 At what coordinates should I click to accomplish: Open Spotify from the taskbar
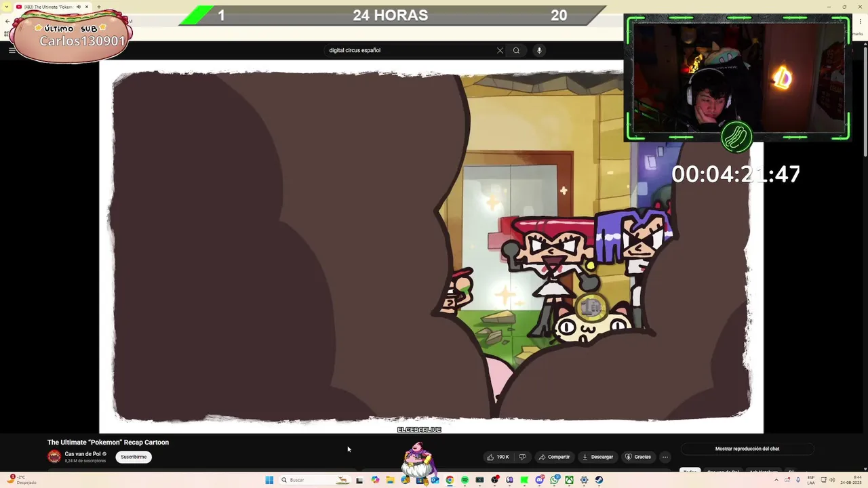(465, 480)
